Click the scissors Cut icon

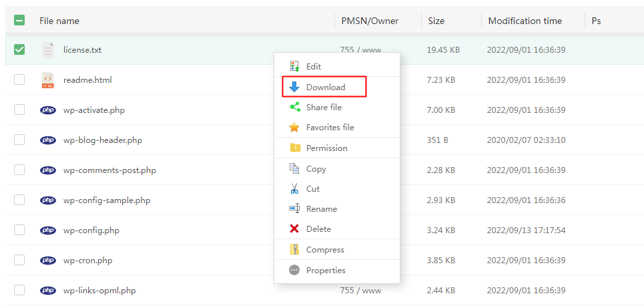coord(294,188)
